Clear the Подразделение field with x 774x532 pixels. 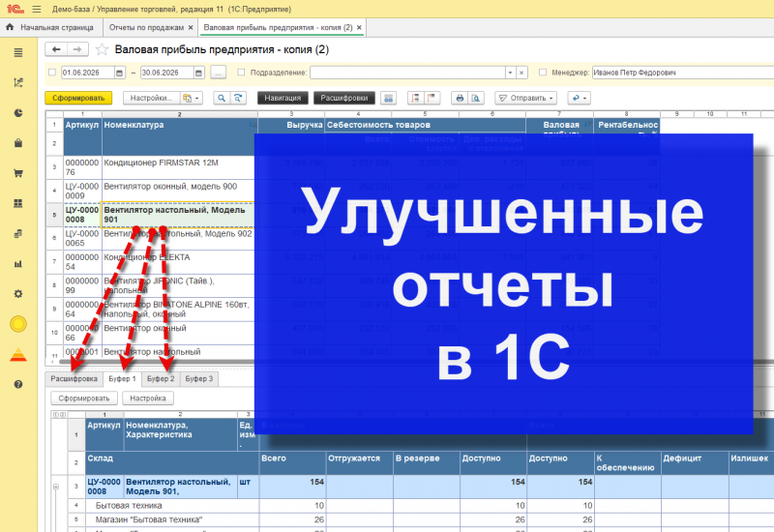521,73
